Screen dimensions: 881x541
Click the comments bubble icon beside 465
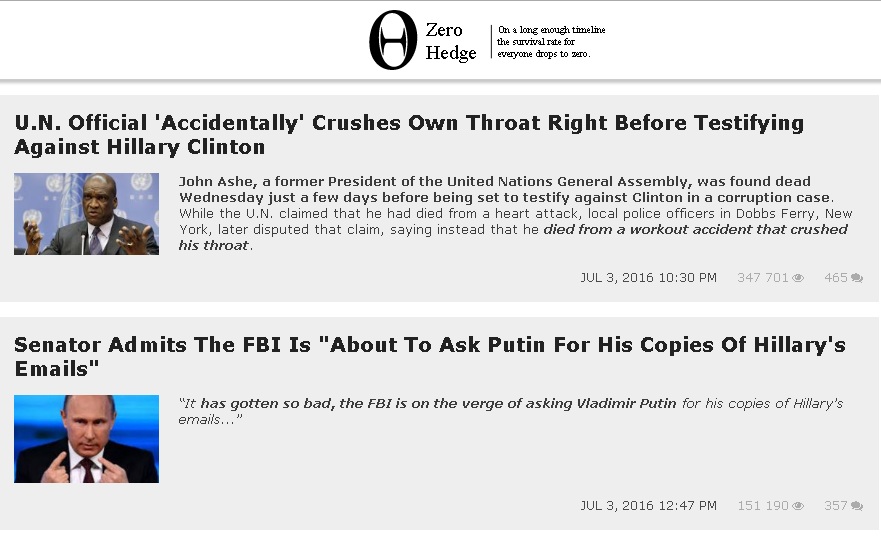(857, 278)
